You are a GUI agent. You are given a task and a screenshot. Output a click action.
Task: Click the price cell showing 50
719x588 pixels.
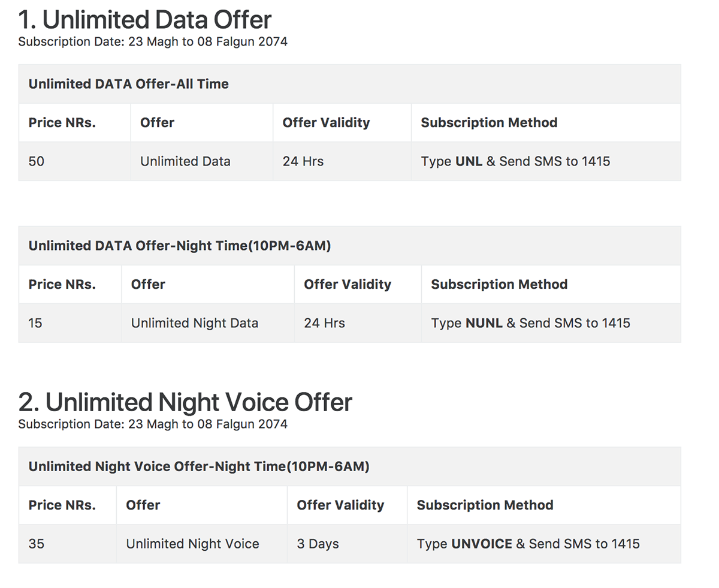[x=74, y=161]
